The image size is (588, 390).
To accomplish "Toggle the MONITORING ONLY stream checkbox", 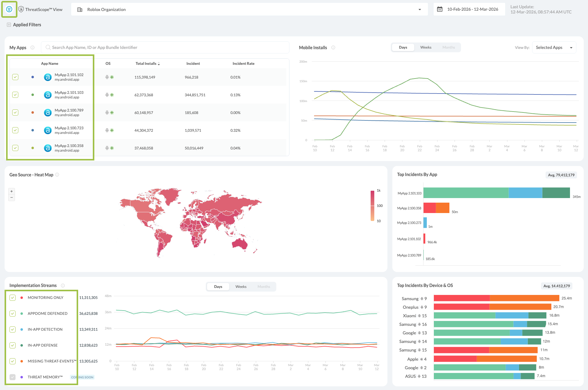I will 13,298.
